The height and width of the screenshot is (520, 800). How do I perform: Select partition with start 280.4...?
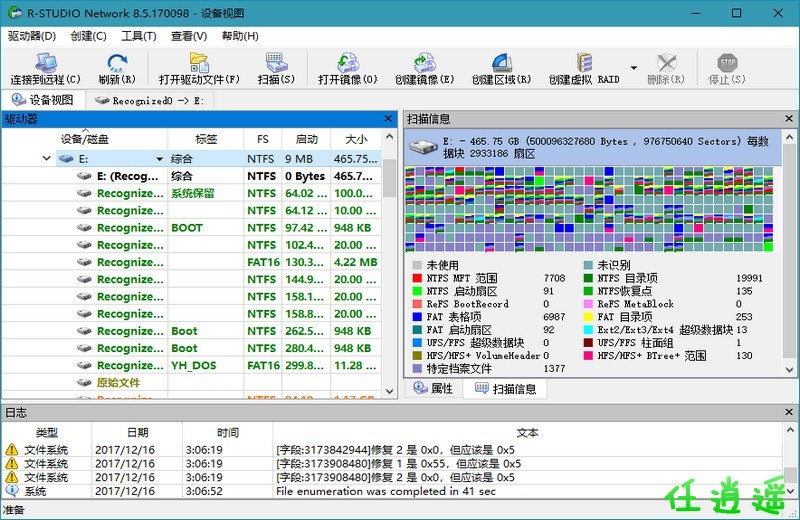[x=192, y=349]
